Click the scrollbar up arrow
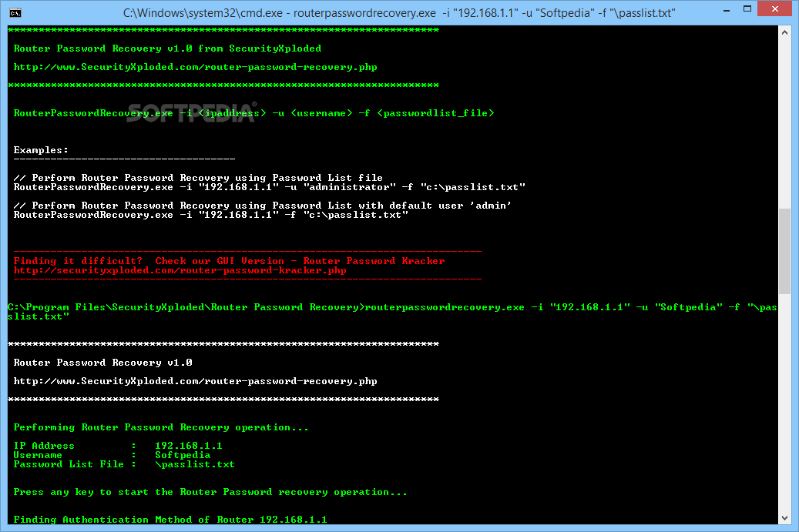Viewport: 799px width, 532px height. tap(784, 32)
